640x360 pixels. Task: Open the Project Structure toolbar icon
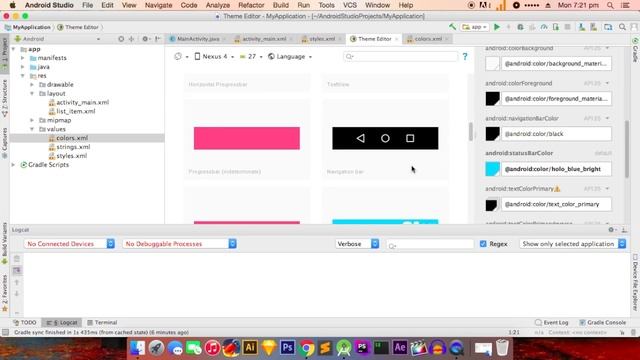pos(608,27)
